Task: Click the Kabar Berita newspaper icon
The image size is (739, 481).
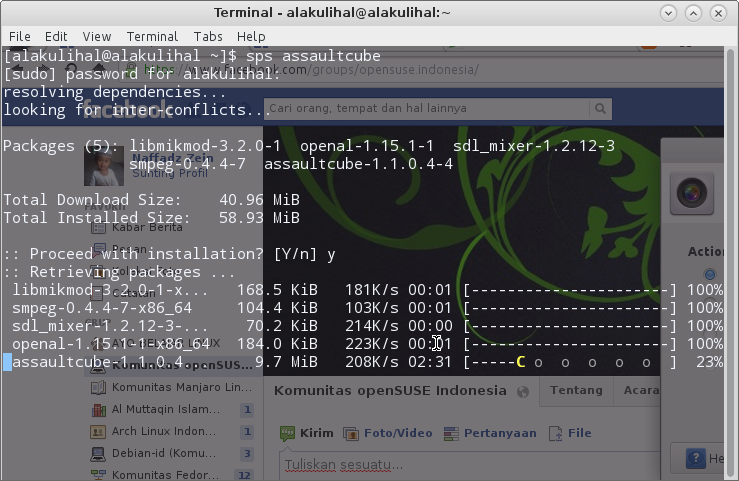Action: (99, 228)
